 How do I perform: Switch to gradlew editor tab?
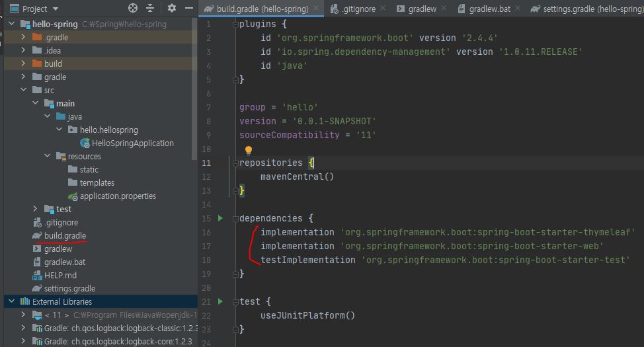(423, 9)
